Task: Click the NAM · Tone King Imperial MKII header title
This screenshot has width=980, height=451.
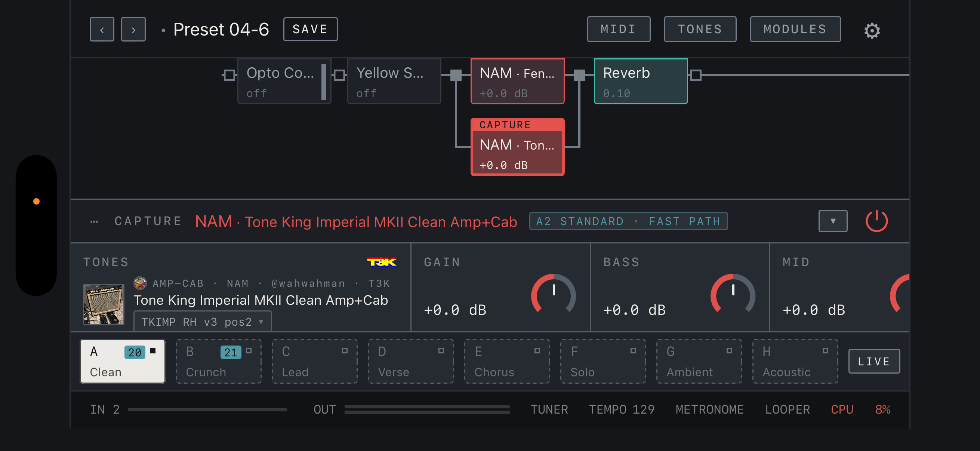Action: 356,221
